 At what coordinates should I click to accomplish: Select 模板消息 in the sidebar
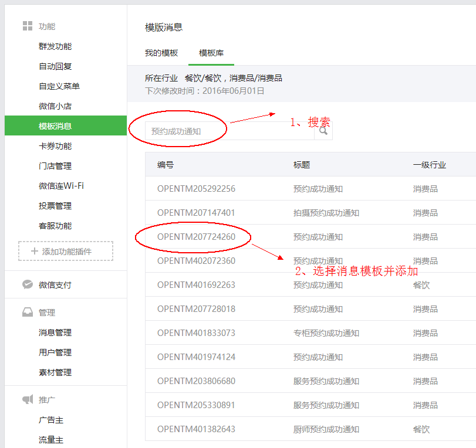(x=55, y=126)
